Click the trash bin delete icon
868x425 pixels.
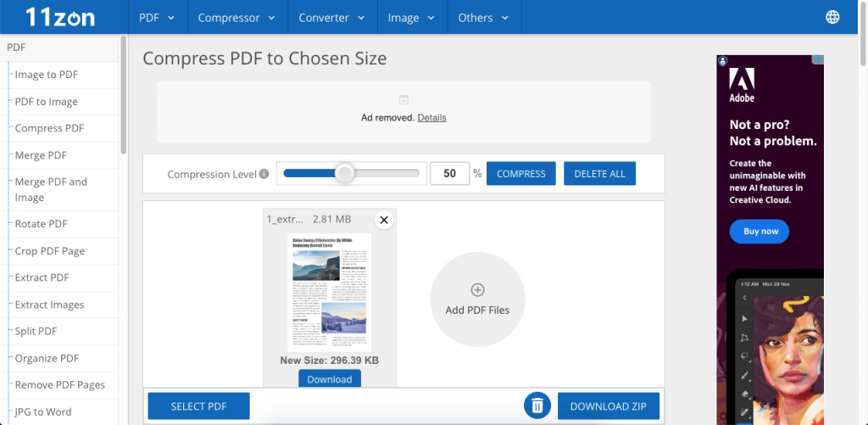coord(537,406)
